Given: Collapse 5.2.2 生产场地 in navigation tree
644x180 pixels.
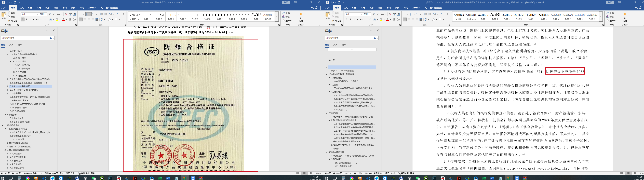Looking at the screenshot, I should pyautogui.click(x=10, y=62).
